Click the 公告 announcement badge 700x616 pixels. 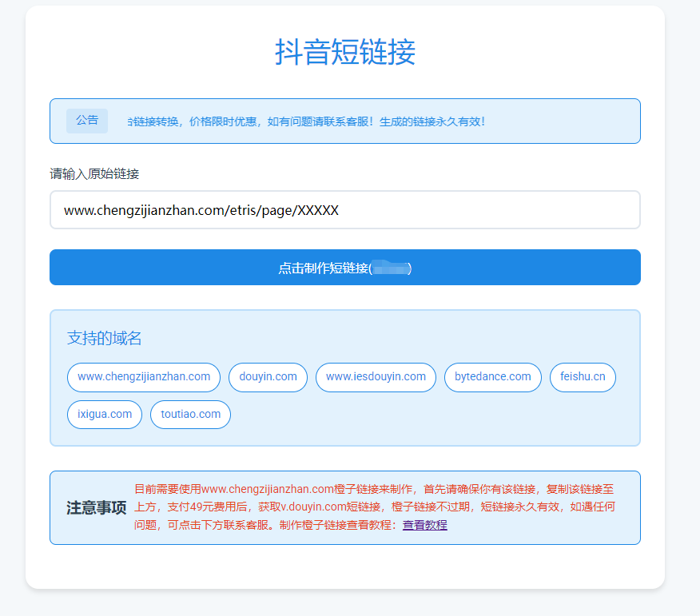click(86, 120)
